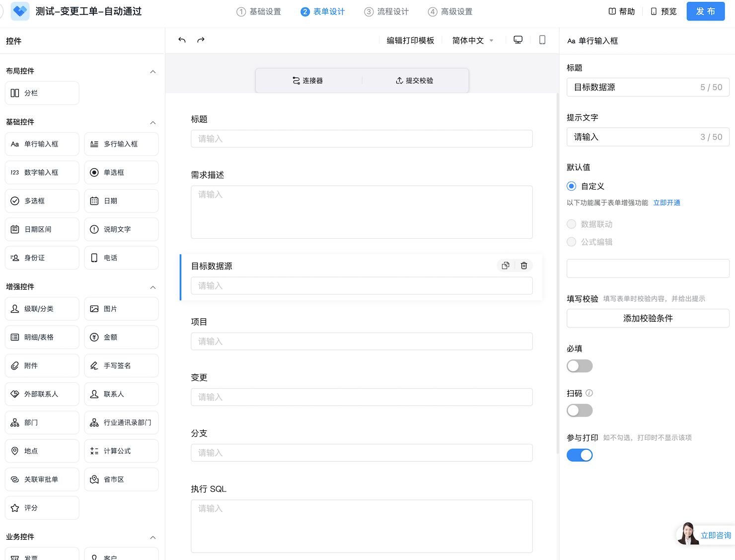Disable the 参与打印 toggle
This screenshot has width=735, height=560.
[580, 455]
